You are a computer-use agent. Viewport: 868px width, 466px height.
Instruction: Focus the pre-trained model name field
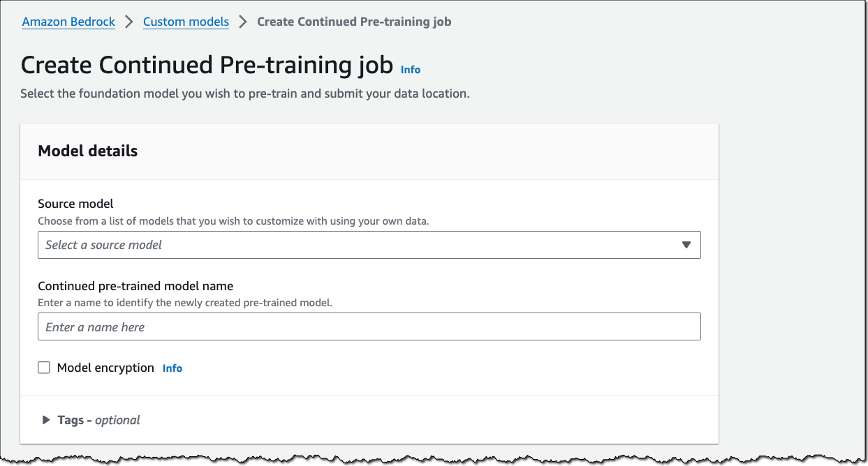(x=369, y=326)
